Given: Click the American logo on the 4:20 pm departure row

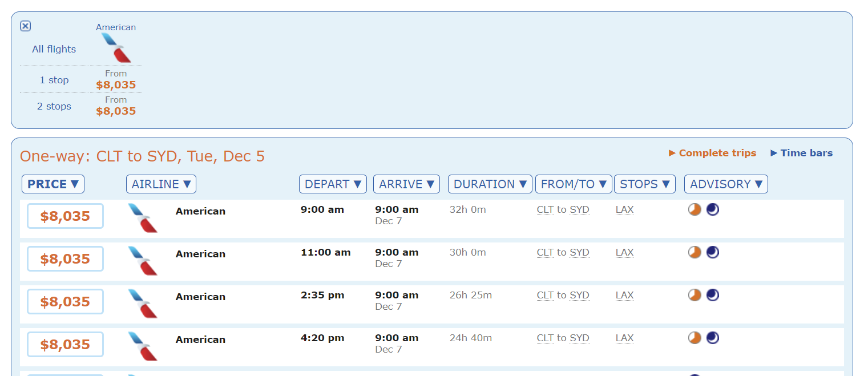Looking at the screenshot, I should [x=143, y=346].
